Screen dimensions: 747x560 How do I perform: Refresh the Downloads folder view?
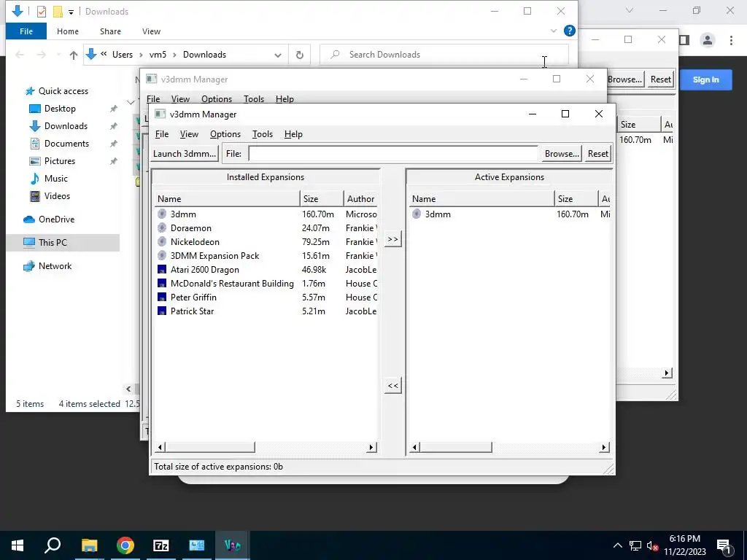pos(300,55)
